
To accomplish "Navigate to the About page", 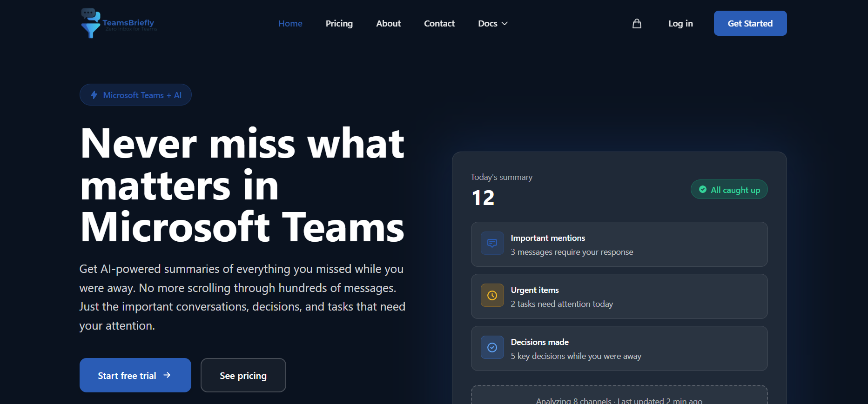I will coord(389,23).
